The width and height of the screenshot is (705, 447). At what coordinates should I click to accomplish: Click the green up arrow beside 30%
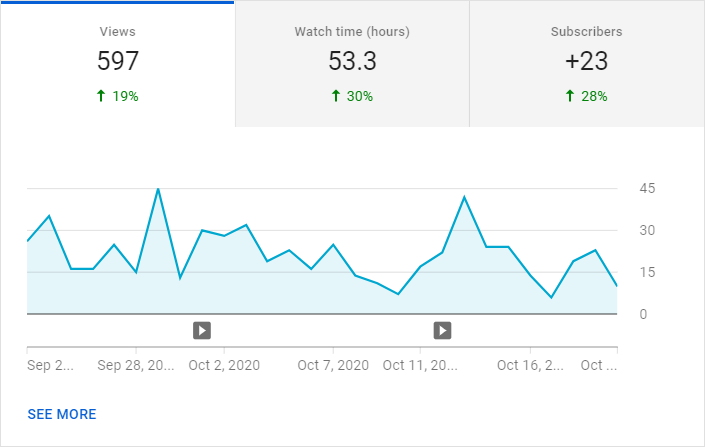[335, 96]
